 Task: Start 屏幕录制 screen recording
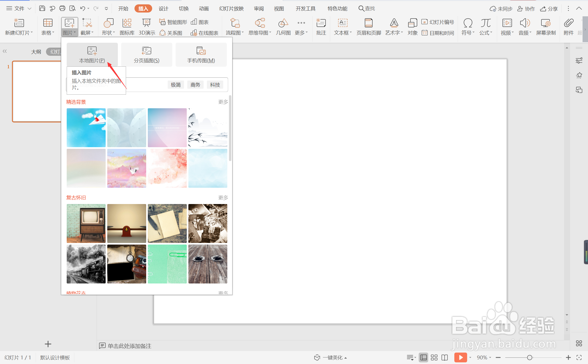tap(546, 27)
